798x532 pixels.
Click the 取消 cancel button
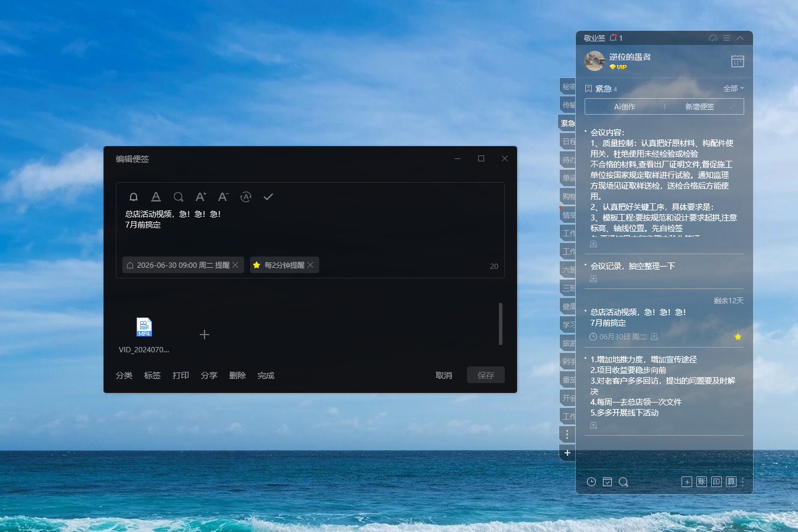point(444,375)
